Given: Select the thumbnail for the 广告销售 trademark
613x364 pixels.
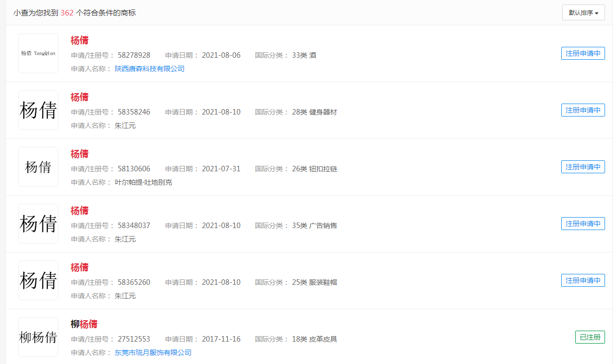Looking at the screenshot, I should tap(38, 224).
